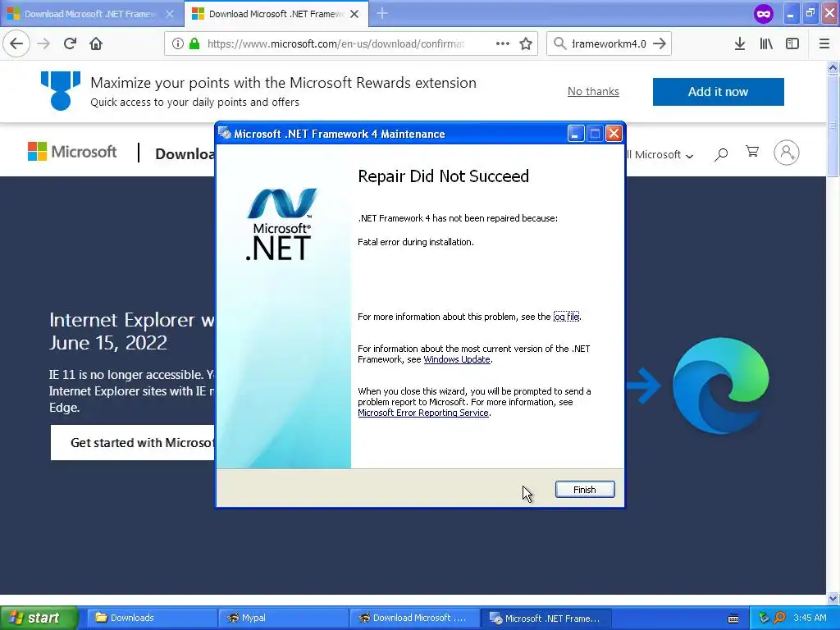The width and height of the screenshot is (840, 630).
Task: Open the browser home page
Action: pos(96,43)
